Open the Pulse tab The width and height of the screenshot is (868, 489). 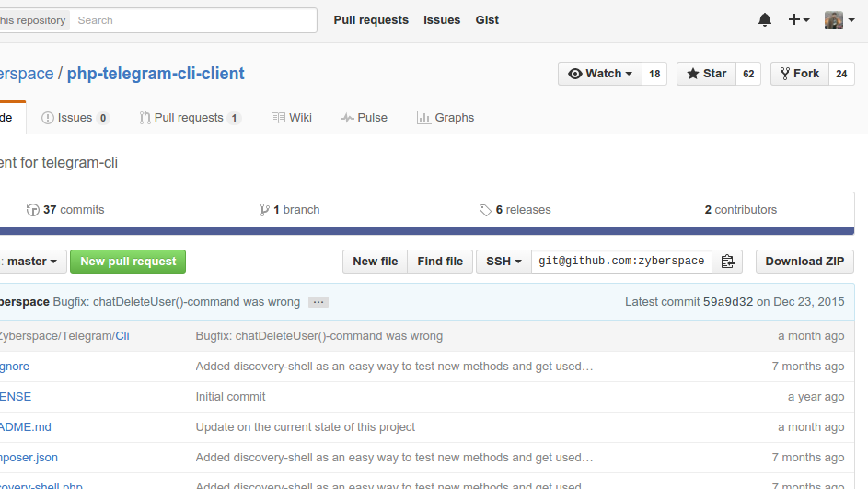coord(365,117)
